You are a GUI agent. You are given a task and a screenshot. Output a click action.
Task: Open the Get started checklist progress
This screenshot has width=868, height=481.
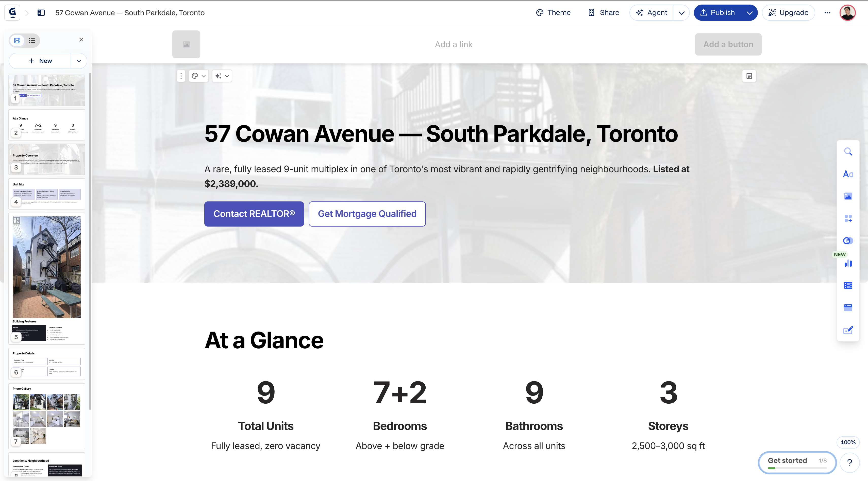[797, 462]
